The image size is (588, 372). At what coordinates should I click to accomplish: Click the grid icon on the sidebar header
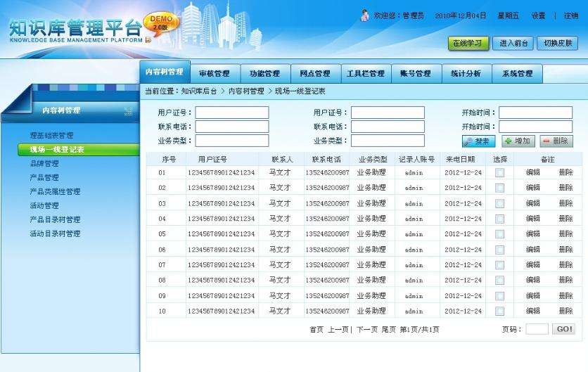tap(128, 111)
